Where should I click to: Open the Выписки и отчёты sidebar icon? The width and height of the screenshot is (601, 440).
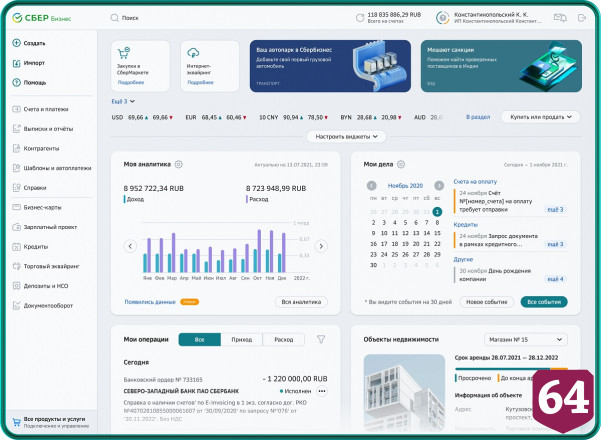click(x=16, y=129)
